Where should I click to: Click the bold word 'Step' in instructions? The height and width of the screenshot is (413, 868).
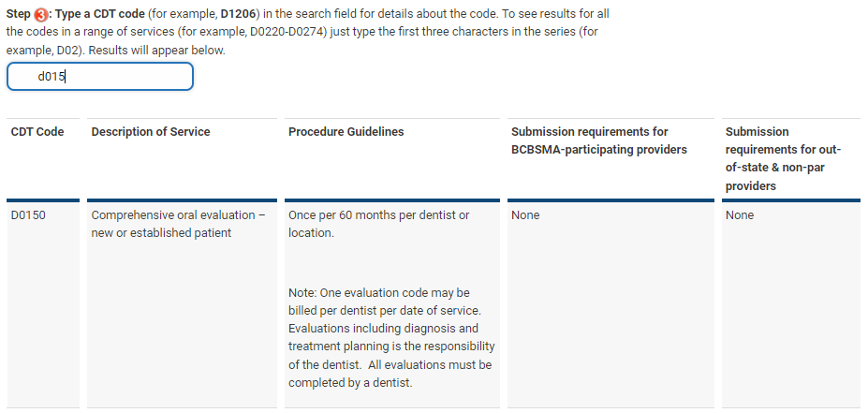point(19,13)
